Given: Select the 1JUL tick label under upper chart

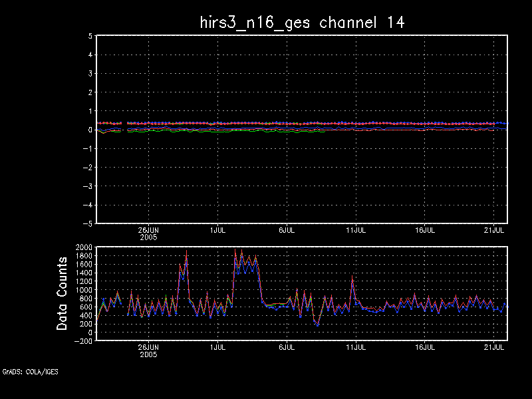Looking at the screenshot, I should pyautogui.click(x=217, y=230).
